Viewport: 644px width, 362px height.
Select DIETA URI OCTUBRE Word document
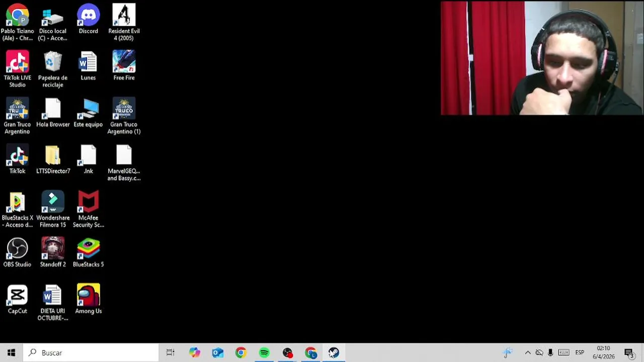point(53,303)
